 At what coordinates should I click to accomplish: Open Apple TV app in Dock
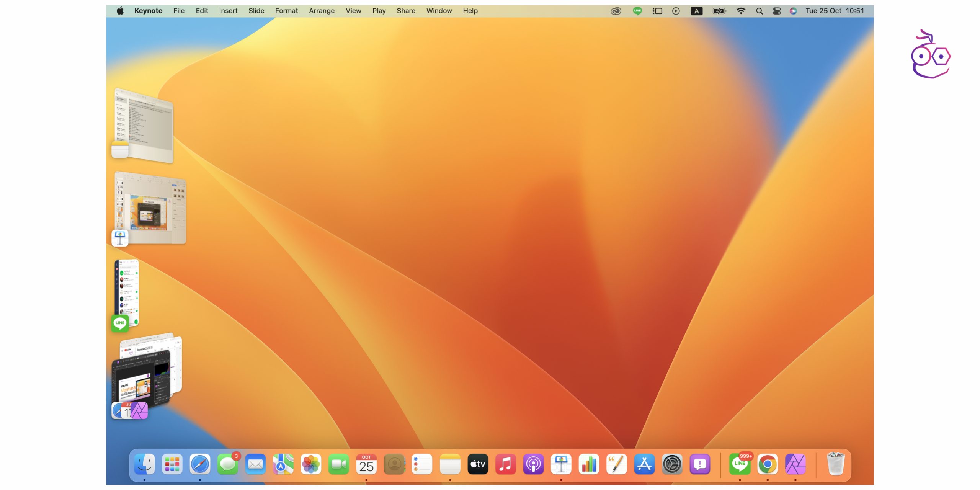coord(478,464)
